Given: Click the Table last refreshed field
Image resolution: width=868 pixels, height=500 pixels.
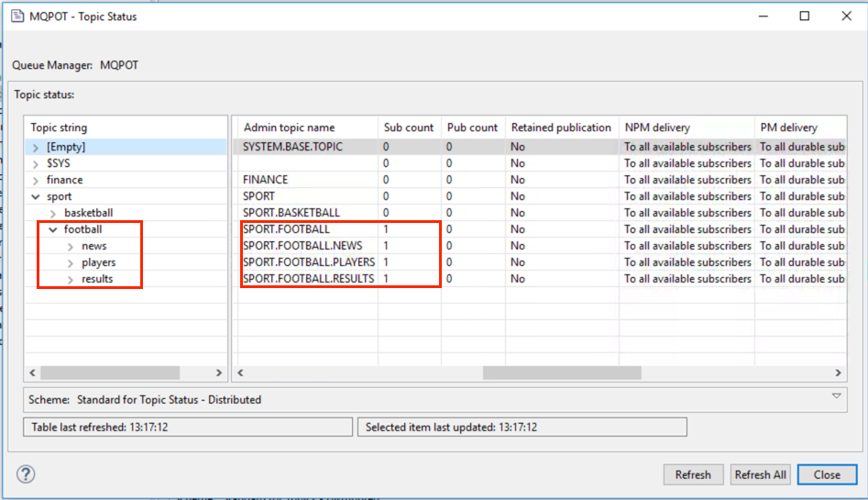Looking at the screenshot, I should pos(188,427).
